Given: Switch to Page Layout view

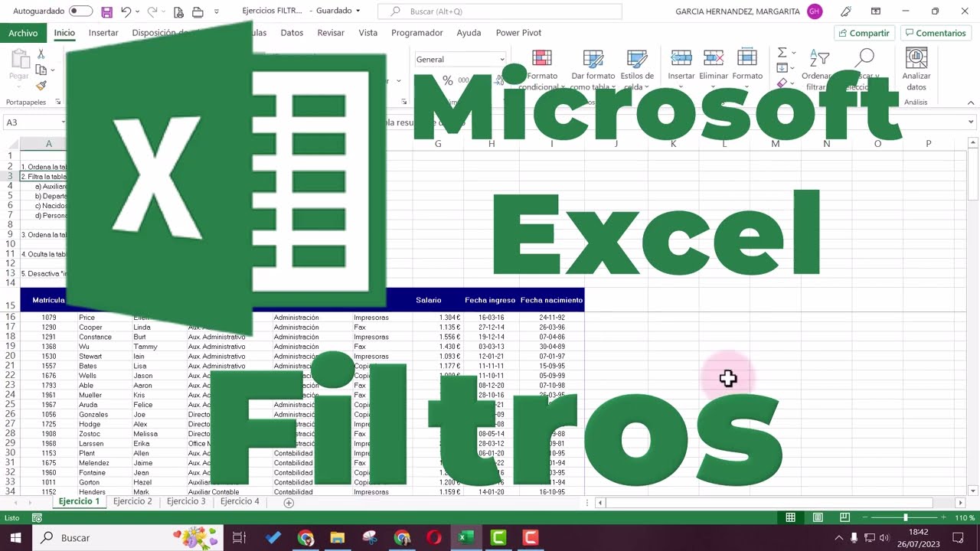Looking at the screenshot, I should point(818,518).
